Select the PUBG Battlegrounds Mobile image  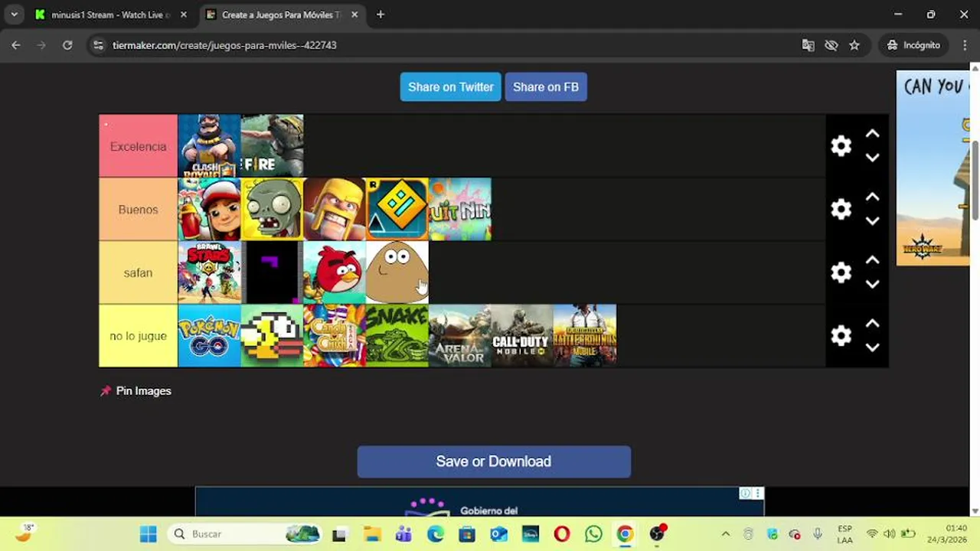pyautogui.click(x=585, y=335)
